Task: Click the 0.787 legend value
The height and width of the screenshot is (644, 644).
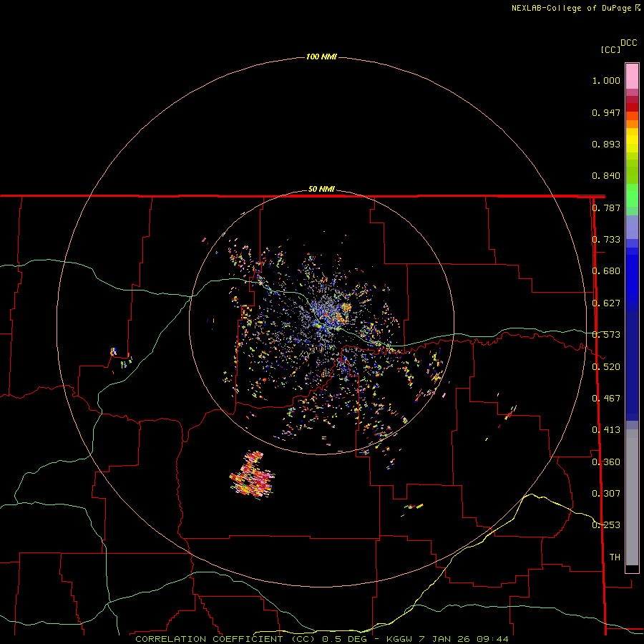Action: [606, 208]
